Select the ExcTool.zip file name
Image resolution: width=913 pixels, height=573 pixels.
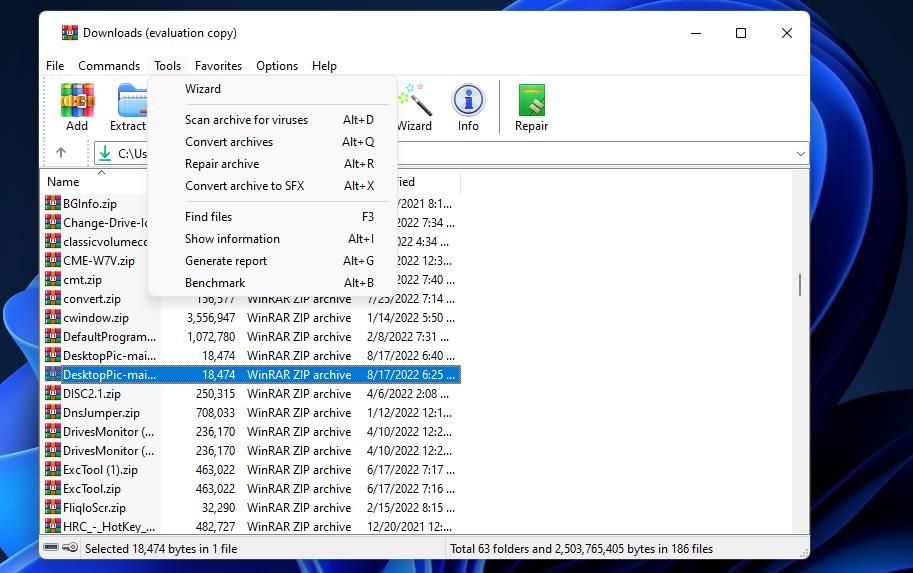point(91,489)
